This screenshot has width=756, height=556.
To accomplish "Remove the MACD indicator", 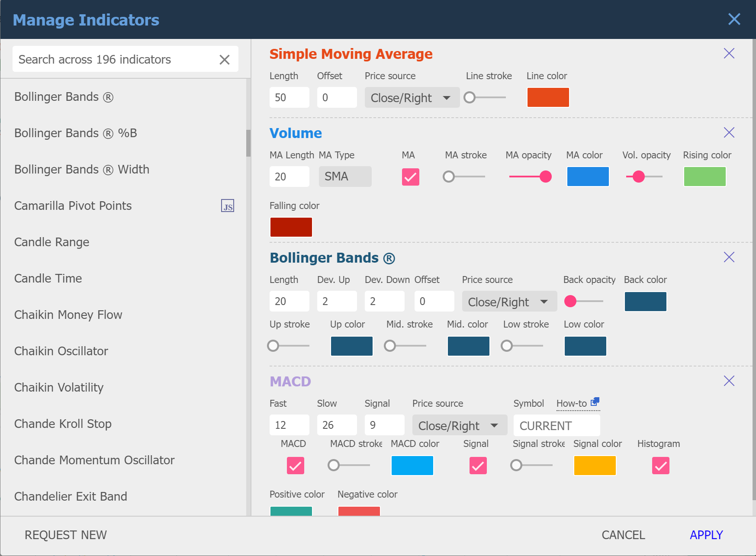I will click(x=729, y=381).
